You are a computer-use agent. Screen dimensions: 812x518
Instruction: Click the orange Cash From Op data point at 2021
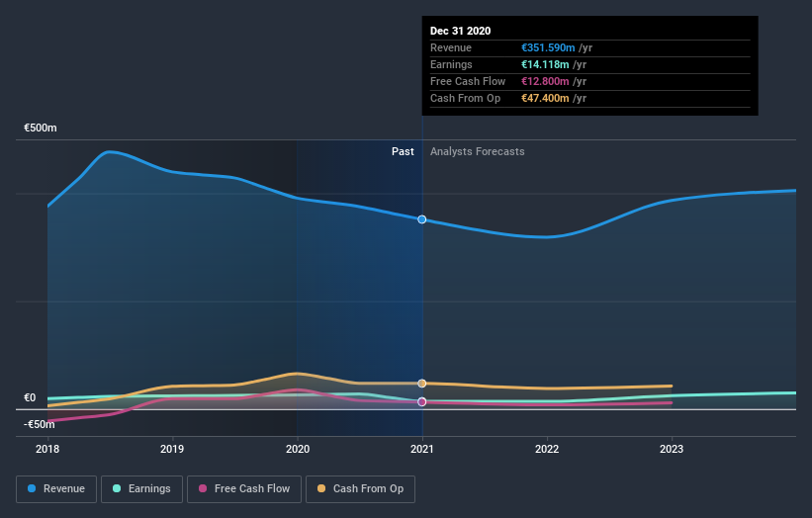click(422, 384)
